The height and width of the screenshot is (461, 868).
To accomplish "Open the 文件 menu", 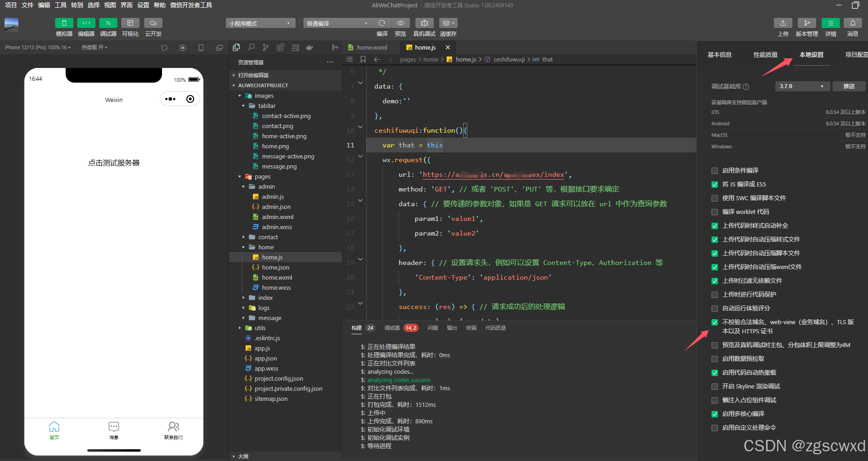I will point(28,5).
